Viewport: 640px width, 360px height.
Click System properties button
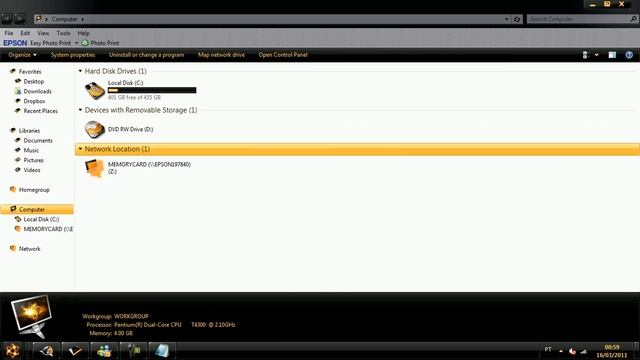[73, 55]
